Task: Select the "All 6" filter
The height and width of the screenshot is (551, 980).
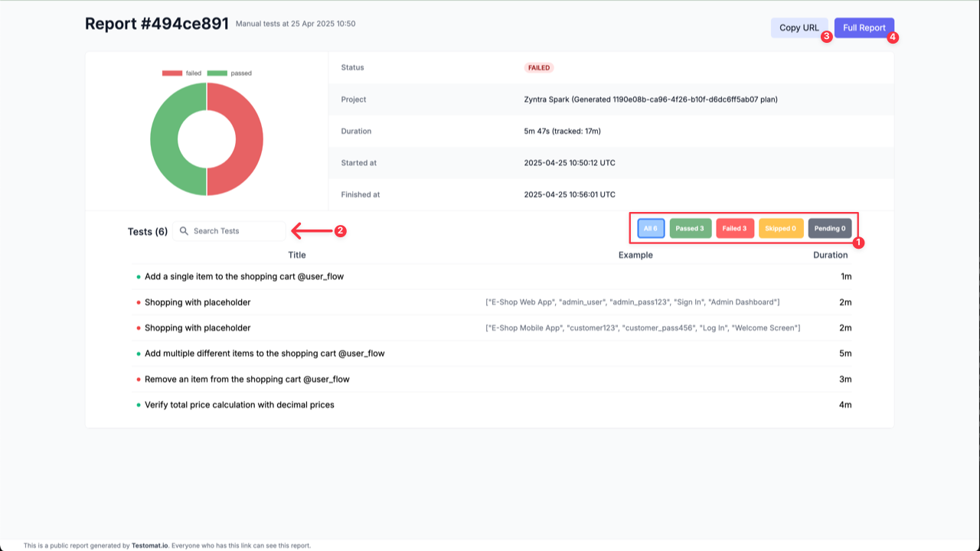Action: [x=650, y=227]
